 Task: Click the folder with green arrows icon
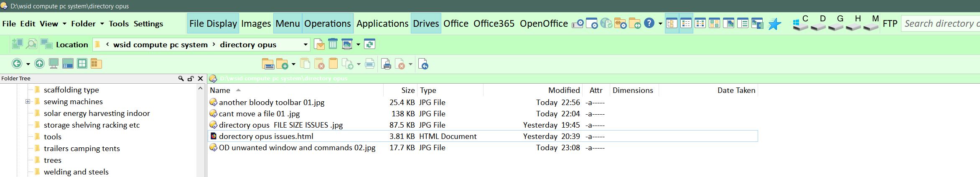click(x=635, y=24)
